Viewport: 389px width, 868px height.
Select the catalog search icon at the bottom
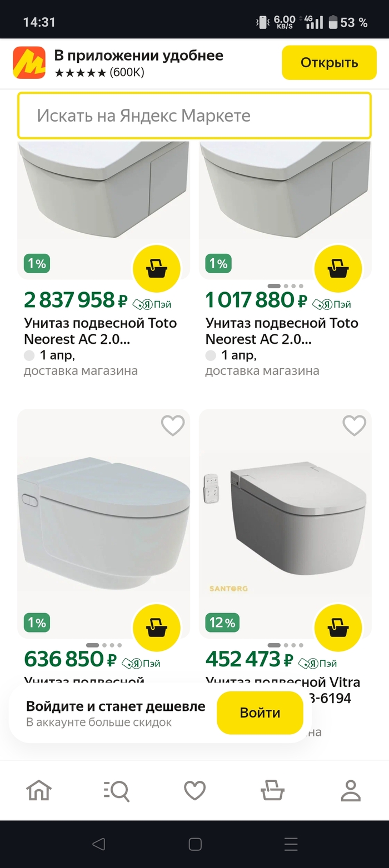pos(116,789)
